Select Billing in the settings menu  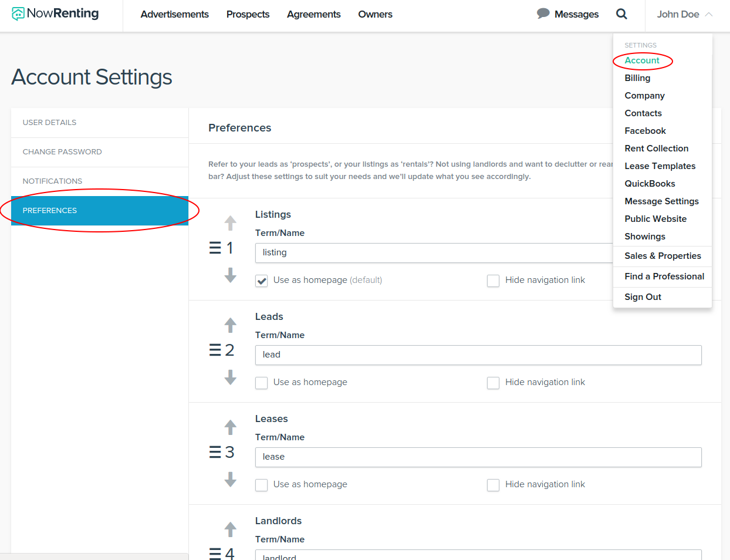[x=637, y=78]
